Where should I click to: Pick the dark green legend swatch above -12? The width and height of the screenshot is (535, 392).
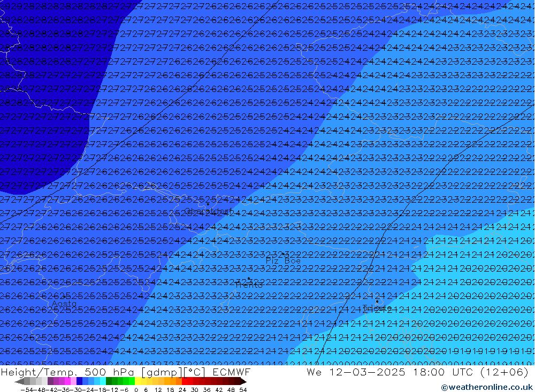109,381
